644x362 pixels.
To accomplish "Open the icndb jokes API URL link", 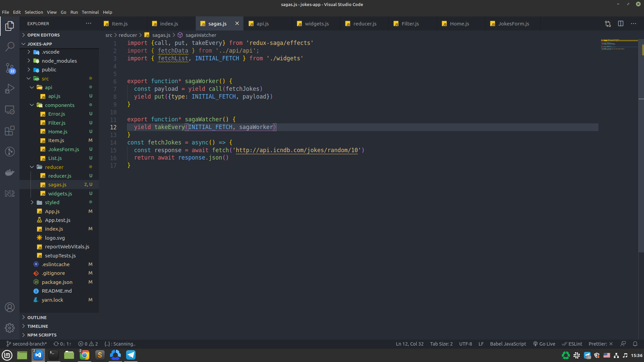I will [297, 150].
